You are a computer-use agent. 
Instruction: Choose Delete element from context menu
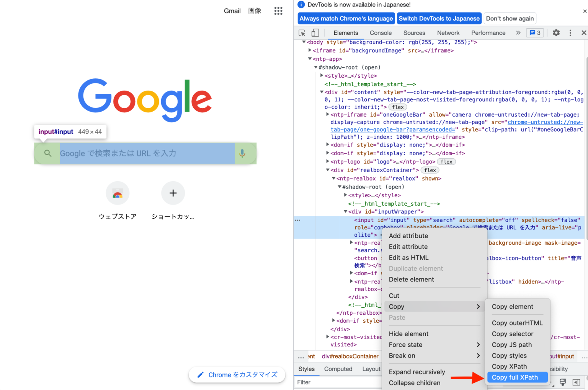coord(411,279)
